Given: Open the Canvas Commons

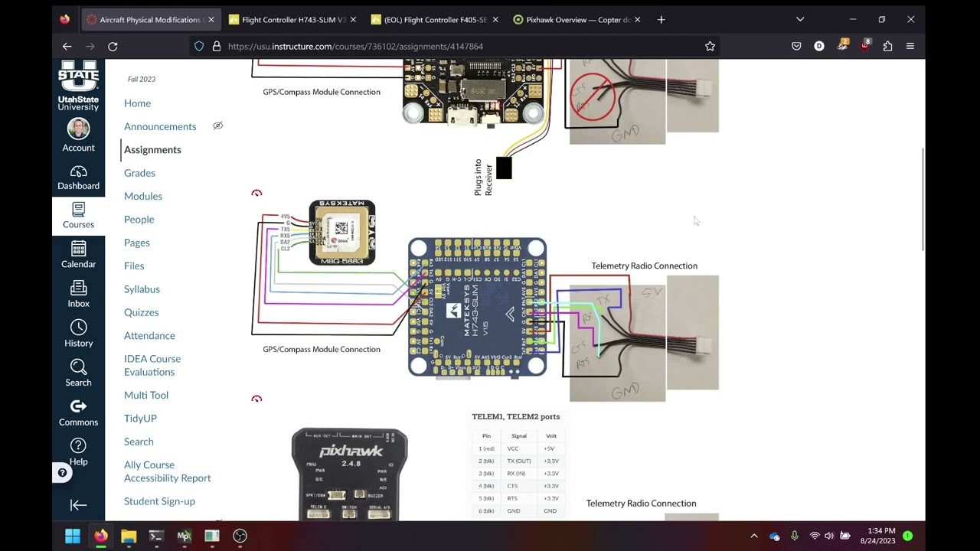Looking at the screenshot, I should [78, 412].
